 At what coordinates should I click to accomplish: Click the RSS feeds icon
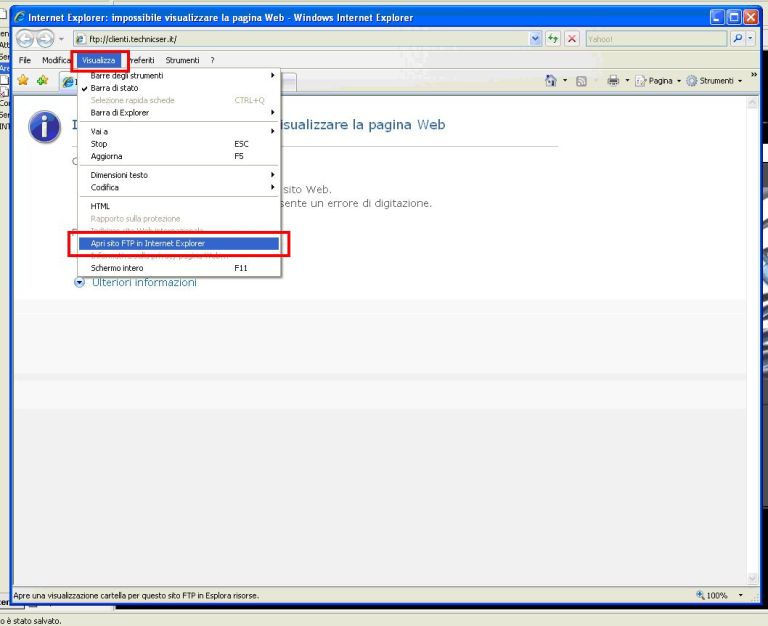[581, 81]
